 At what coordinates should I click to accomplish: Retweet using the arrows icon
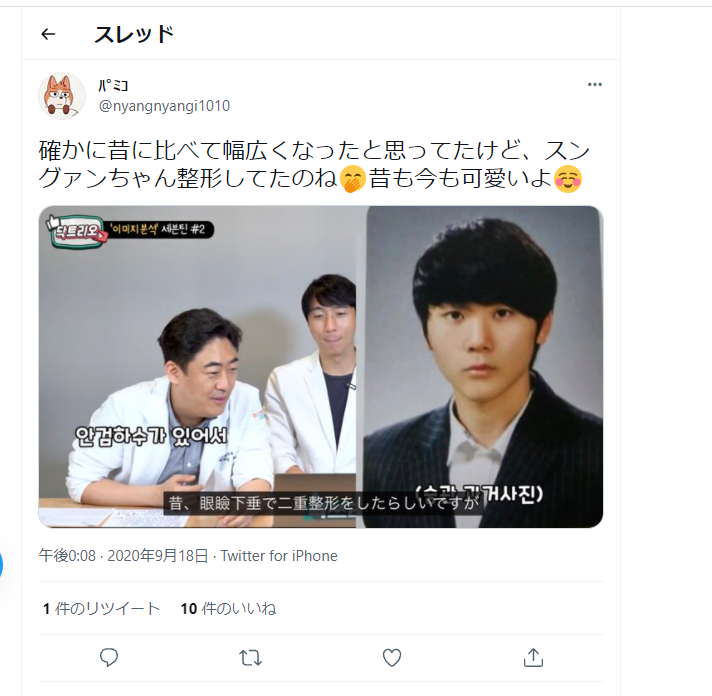tap(250, 657)
